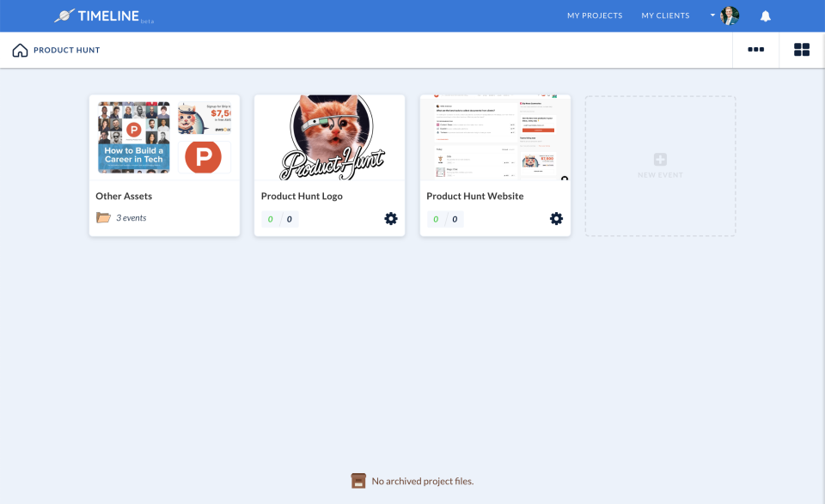The width and height of the screenshot is (825, 504).
Task: Click the 'beta' label beside Timeline
Action: coord(147,21)
